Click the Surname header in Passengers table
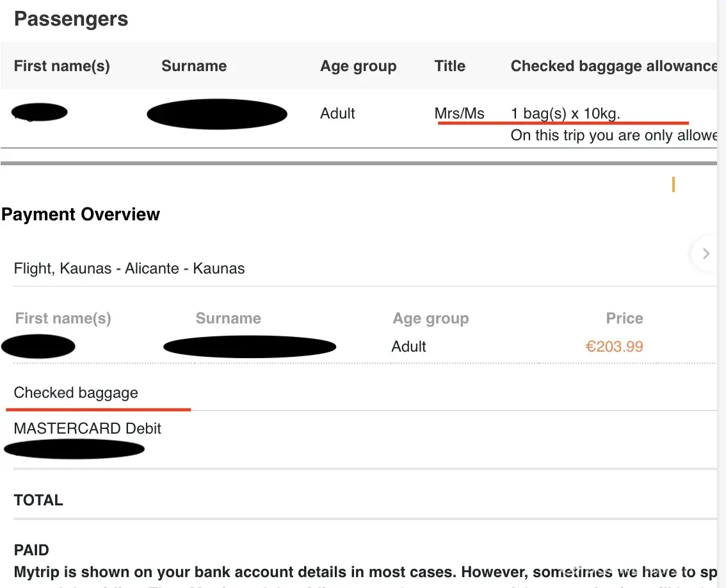Image resolution: width=726 pixels, height=588 pixels. tap(194, 66)
